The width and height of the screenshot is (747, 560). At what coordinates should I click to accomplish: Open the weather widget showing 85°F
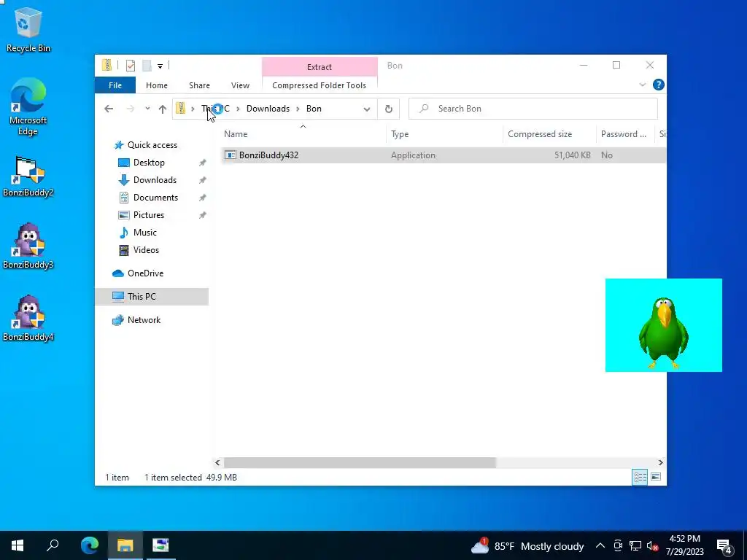(527, 545)
